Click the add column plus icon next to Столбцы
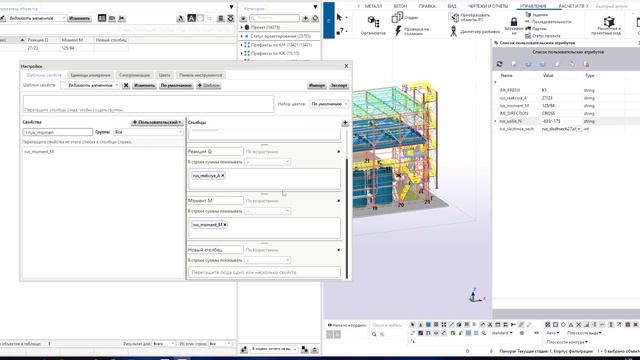The width and height of the screenshot is (640, 360). pyautogui.click(x=345, y=122)
